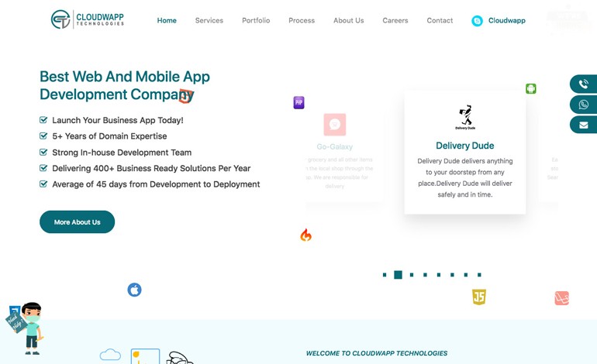
Task: Click the purple PHP icon
Action: click(x=298, y=102)
